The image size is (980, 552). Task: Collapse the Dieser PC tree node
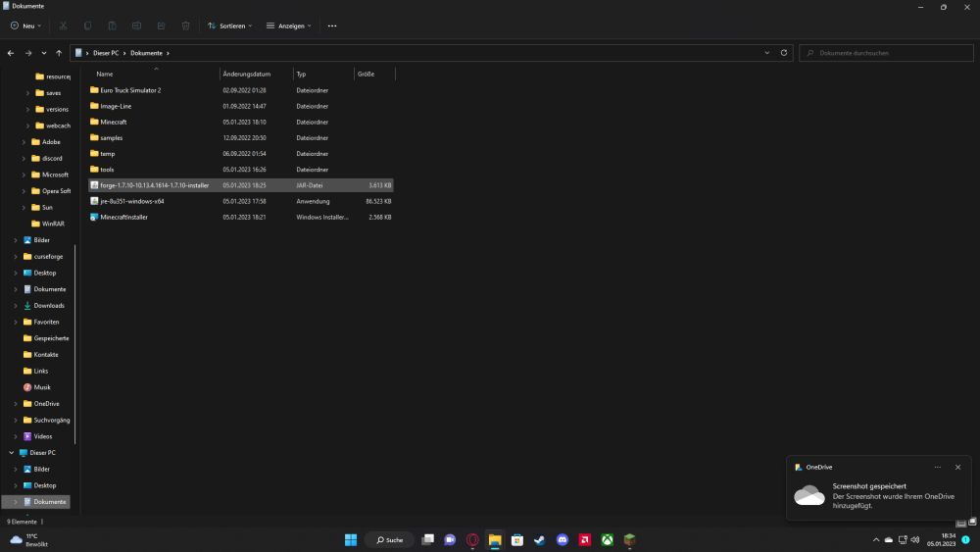11,453
